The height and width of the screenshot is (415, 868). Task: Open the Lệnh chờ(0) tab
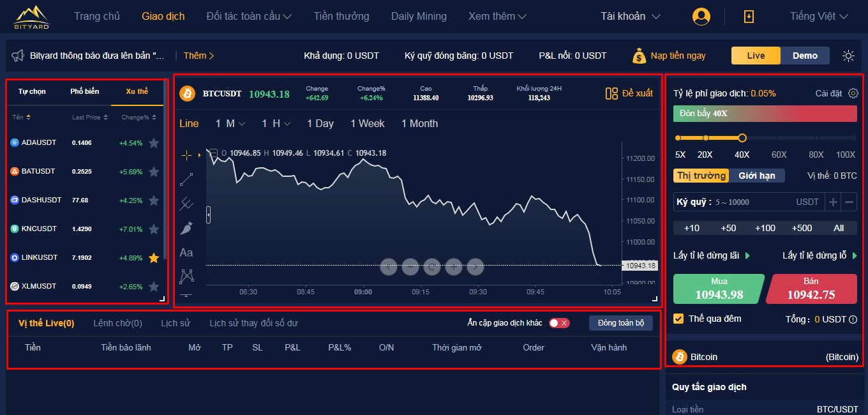[117, 323]
